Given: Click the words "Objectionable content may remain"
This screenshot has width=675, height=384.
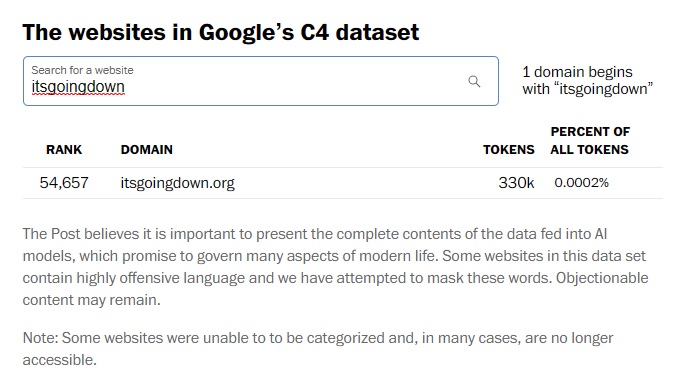Looking at the screenshot, I should coord(335,289).
